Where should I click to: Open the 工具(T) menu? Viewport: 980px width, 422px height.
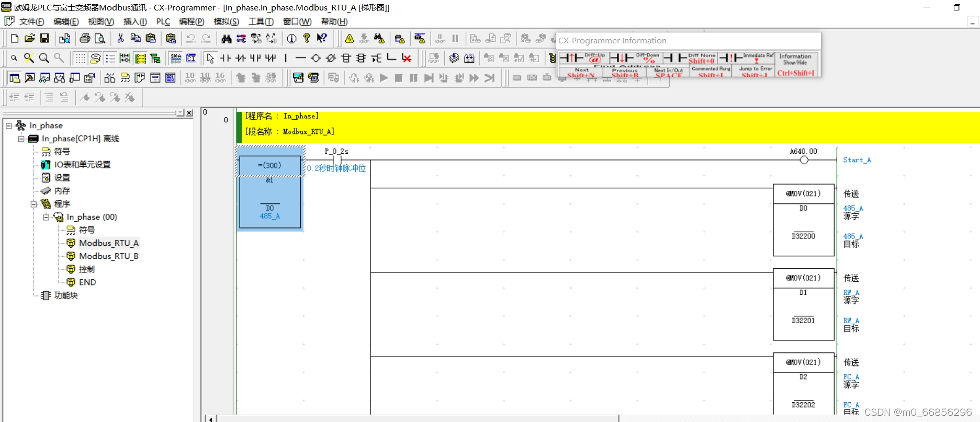(x=261, y=21)
